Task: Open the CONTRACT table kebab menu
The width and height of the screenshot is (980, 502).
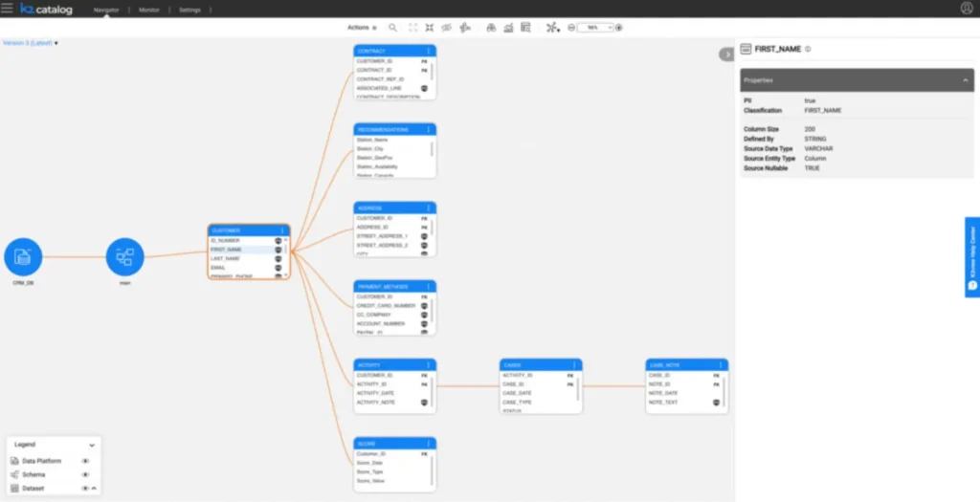Action: pos(429,51)
